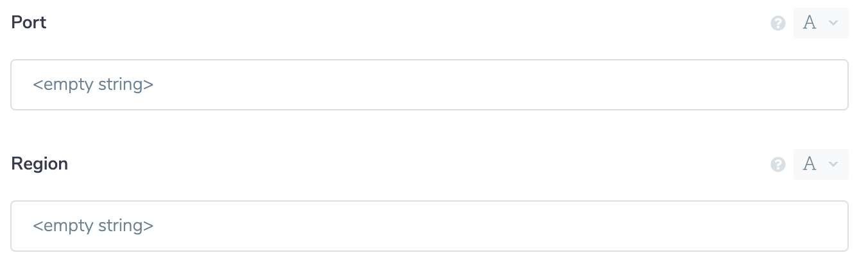The height and width of the screenshot is (262, 868).
Task: Select the Region field label
Action: [x=40, y=164]
